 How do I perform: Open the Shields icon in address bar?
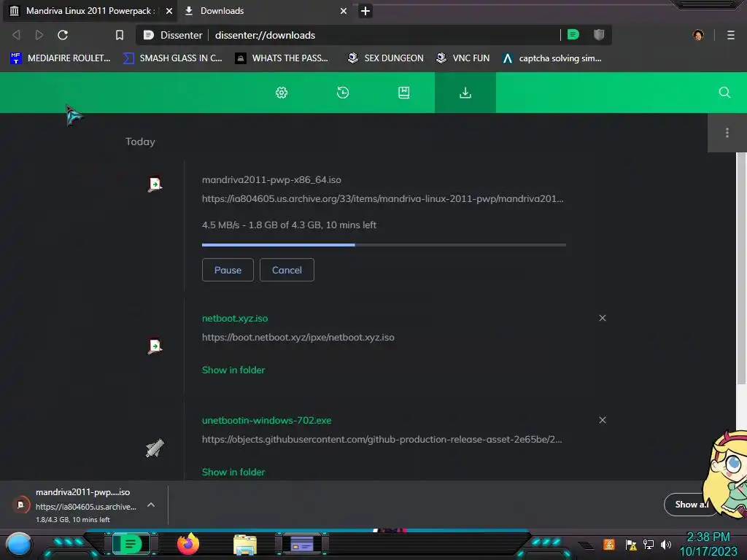point(599,34)
